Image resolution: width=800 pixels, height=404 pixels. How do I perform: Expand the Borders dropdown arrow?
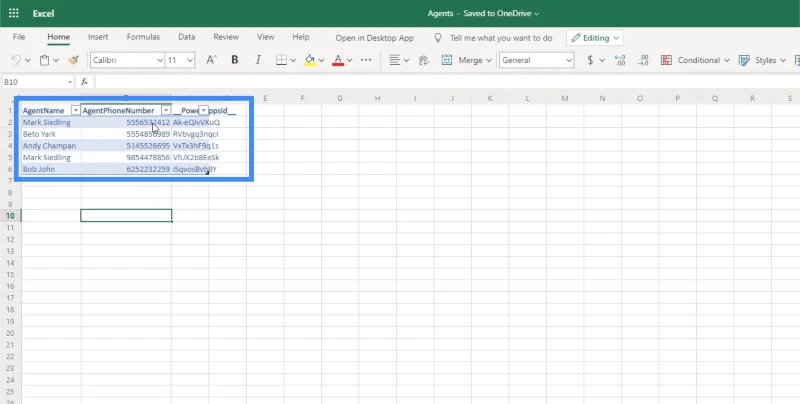pyautogui.click(x=293, y=60)
